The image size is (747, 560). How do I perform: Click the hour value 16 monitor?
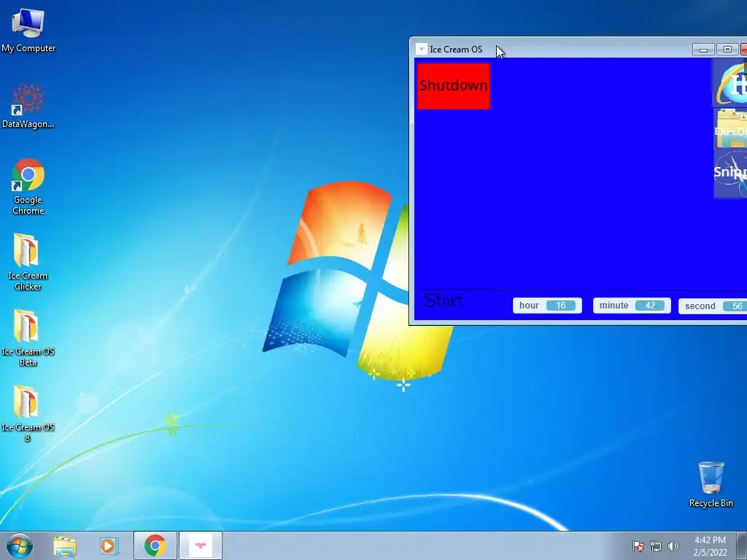pos(547,306)
